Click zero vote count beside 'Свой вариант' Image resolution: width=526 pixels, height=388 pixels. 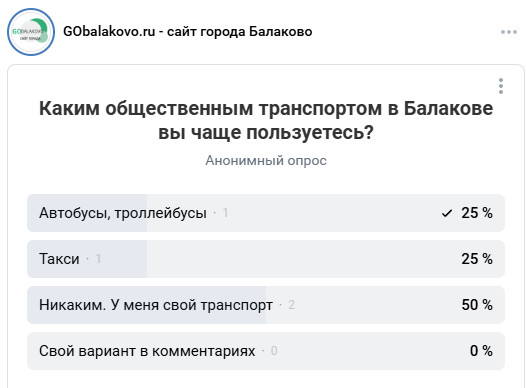coord(274,351)
